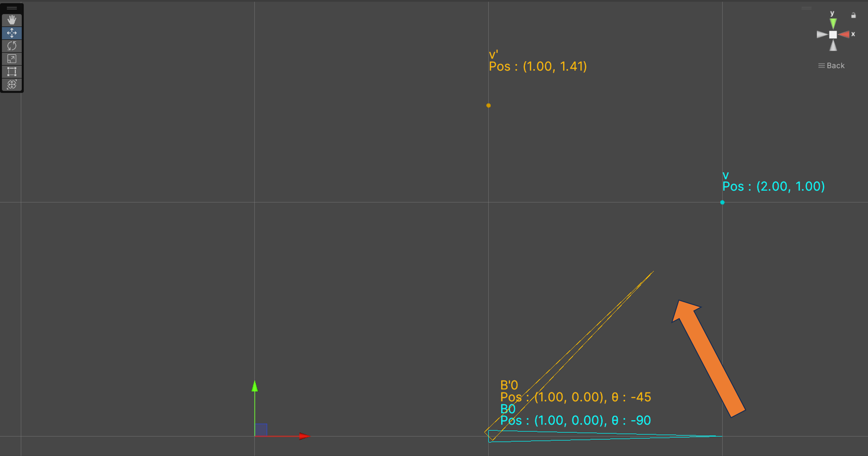Screen dimensions: 868x456
Task: Click the green Y axis cone on gizmo
Action: coord(833,23)
